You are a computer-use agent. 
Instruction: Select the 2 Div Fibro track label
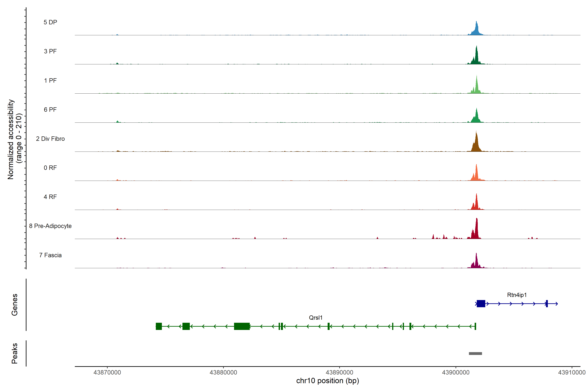[50, 139]
